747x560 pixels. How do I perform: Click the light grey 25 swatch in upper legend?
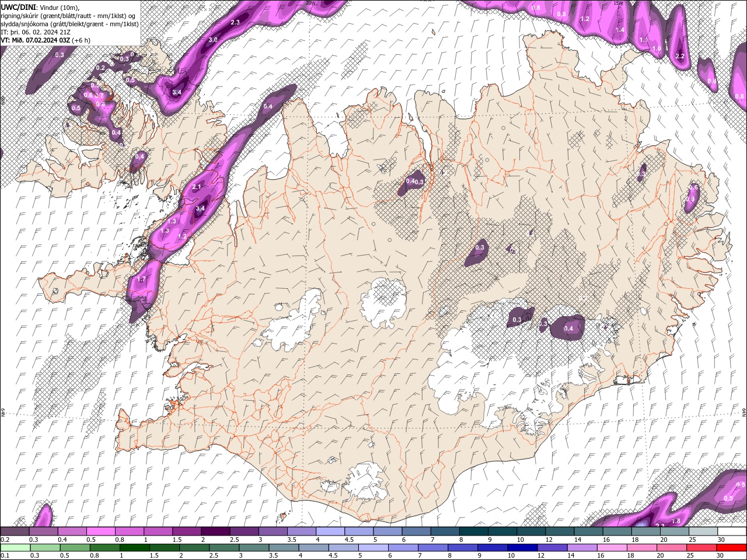703,531
